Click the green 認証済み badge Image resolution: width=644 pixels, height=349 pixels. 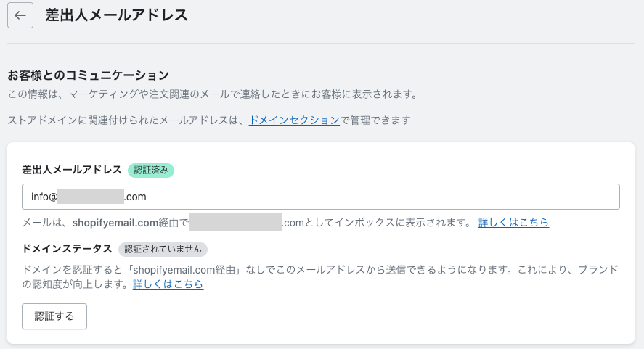point(151,170)
